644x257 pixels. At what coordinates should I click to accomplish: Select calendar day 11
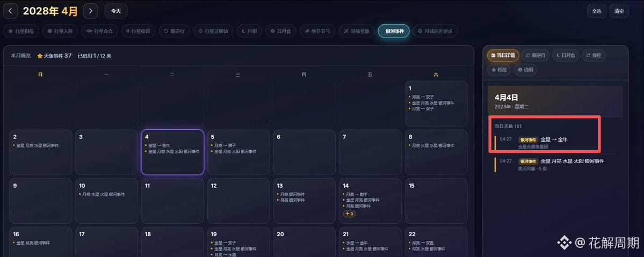[x=172, y=201]
